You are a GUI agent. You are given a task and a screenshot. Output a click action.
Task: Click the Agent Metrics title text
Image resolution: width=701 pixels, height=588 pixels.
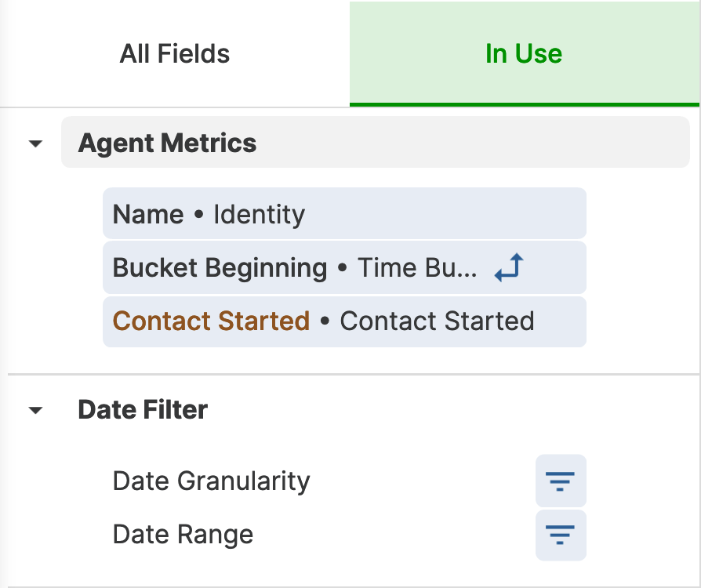167,143
